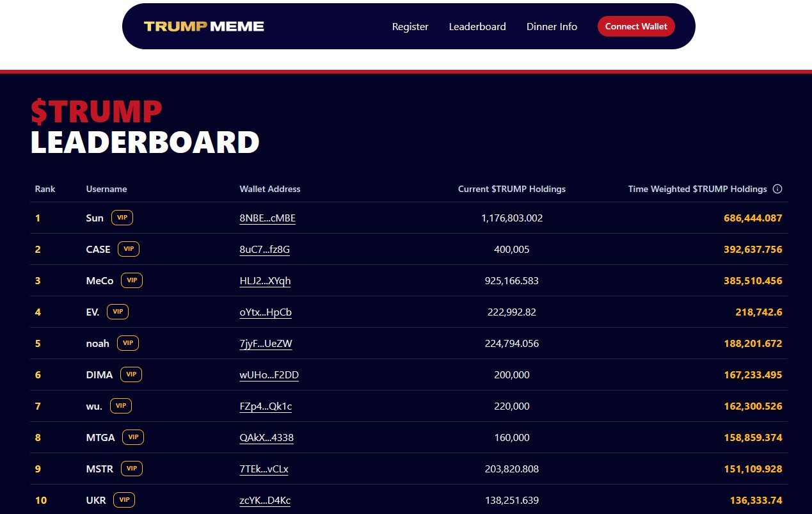
Task: Open wallet address 8uC7...fz8G
Action: pos(264,249)
